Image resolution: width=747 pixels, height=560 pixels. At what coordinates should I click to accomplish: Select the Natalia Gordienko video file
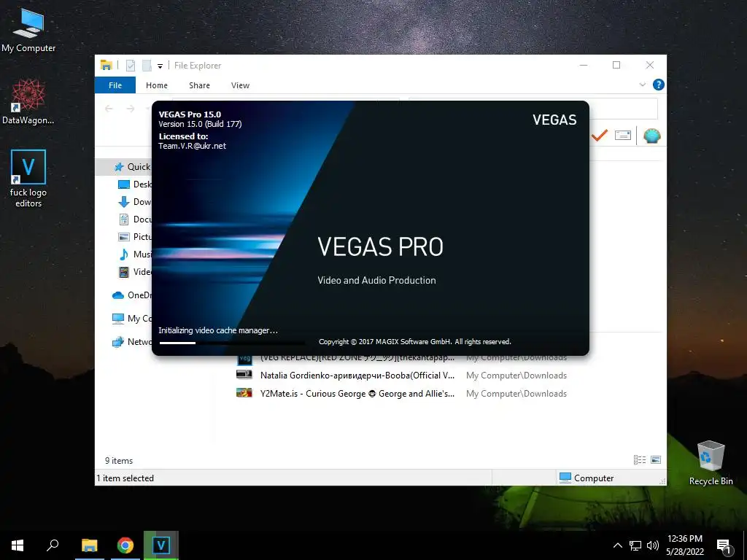pyautogui.click(x=357, y=376)
